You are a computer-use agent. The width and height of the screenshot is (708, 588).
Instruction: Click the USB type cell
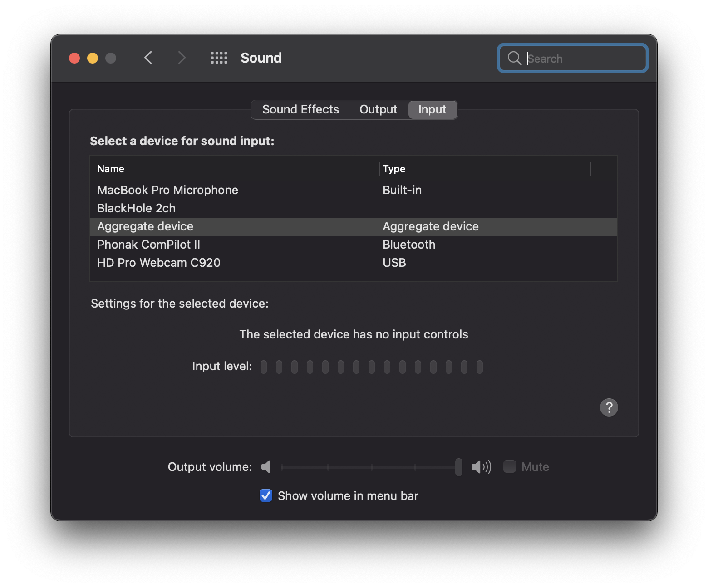(394, 263)
